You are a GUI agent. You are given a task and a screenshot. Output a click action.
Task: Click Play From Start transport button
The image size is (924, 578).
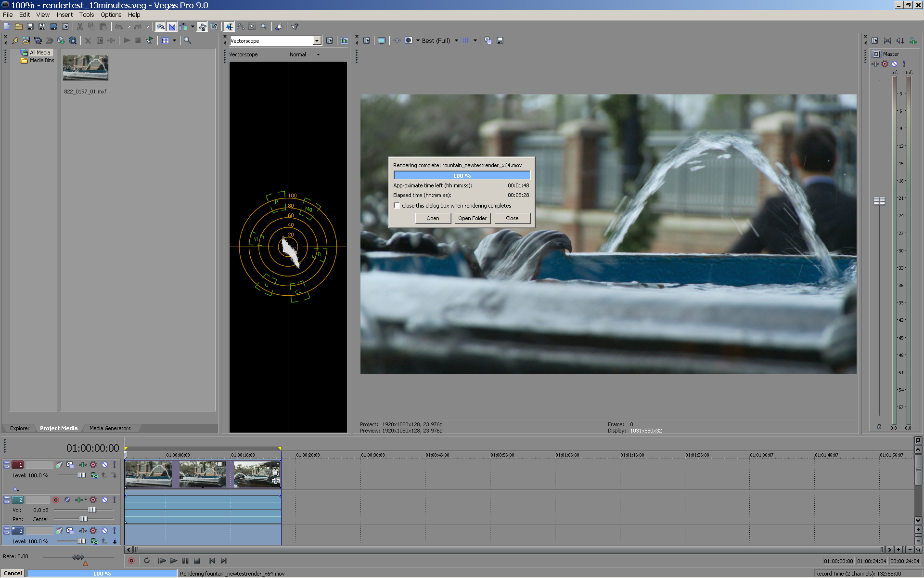point(162,561)
